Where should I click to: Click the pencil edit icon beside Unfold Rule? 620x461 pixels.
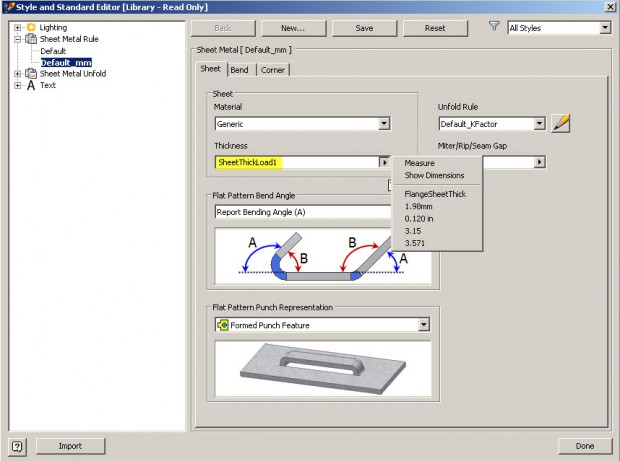pyautogui.click(x=561, y=124)
